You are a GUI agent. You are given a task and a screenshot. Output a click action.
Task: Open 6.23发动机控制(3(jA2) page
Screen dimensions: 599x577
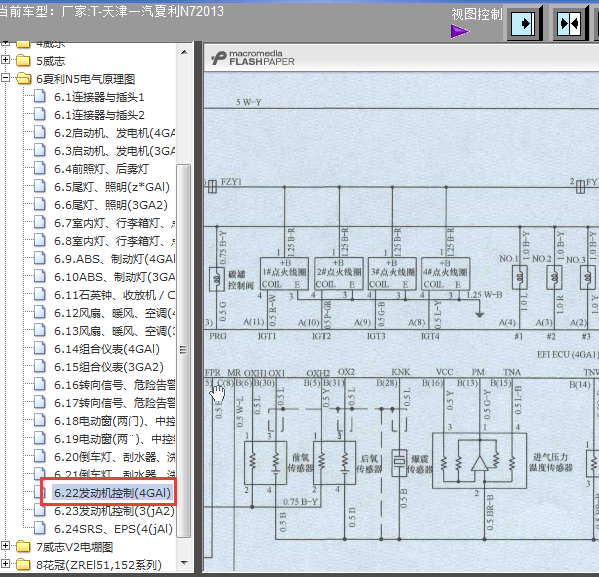(114, 511)
